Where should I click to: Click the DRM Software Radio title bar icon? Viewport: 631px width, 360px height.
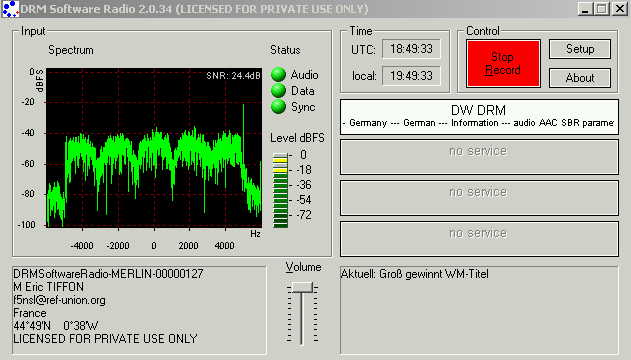coord(10,8)
